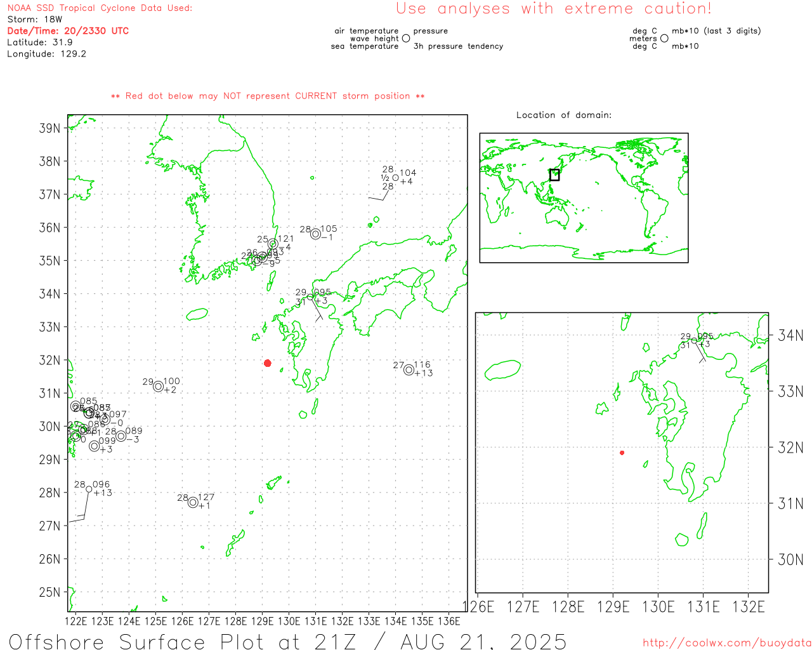Image resolution: width=812 pixels, height=650 pixels.
Task: Click the red dot disclaimer text
Action: coord(268,96)
